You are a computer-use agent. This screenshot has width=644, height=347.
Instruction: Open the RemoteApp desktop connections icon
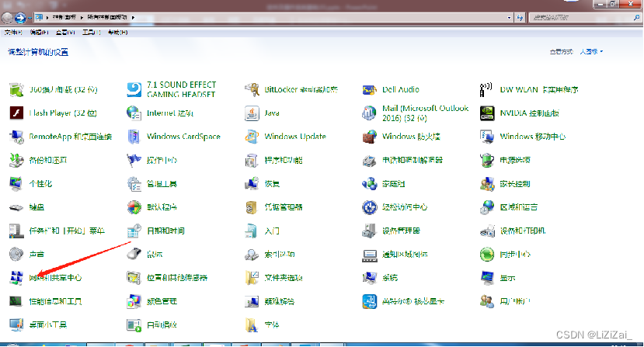[16, 137]
